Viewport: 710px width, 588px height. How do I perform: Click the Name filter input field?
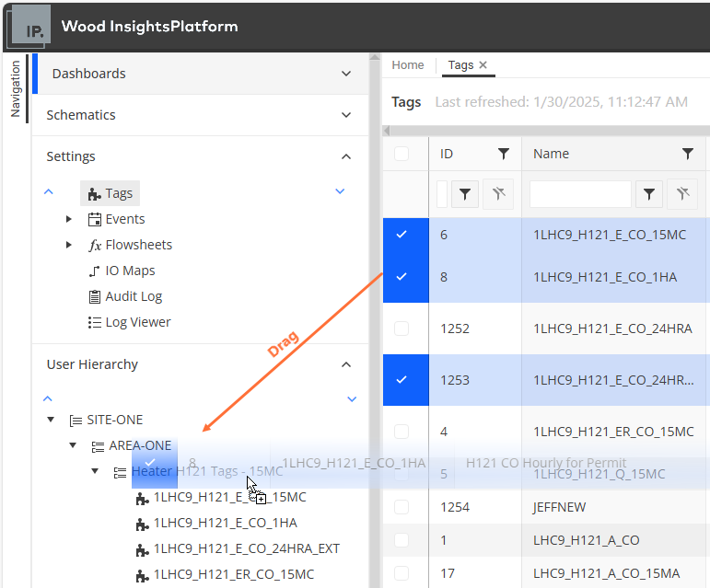point(580,194)
